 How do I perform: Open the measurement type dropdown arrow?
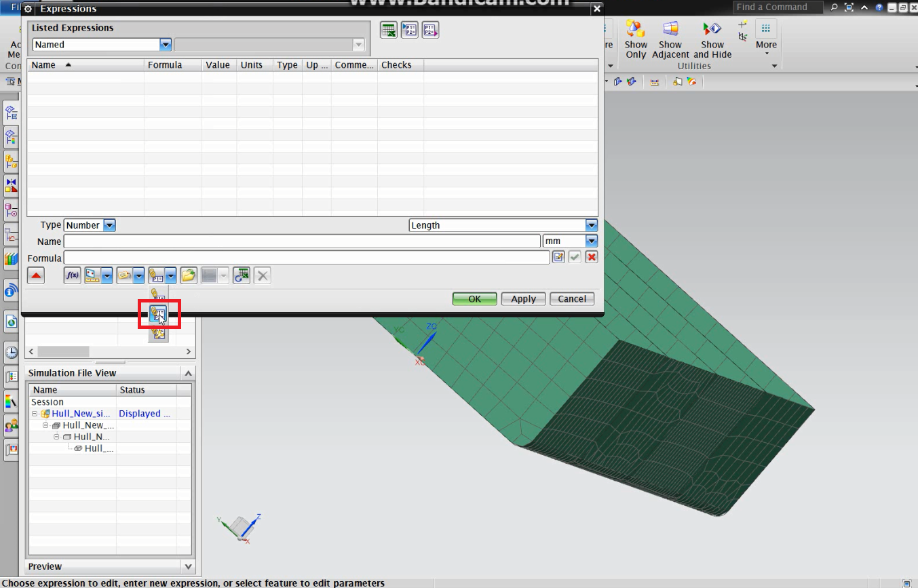[x=107, y=275]
